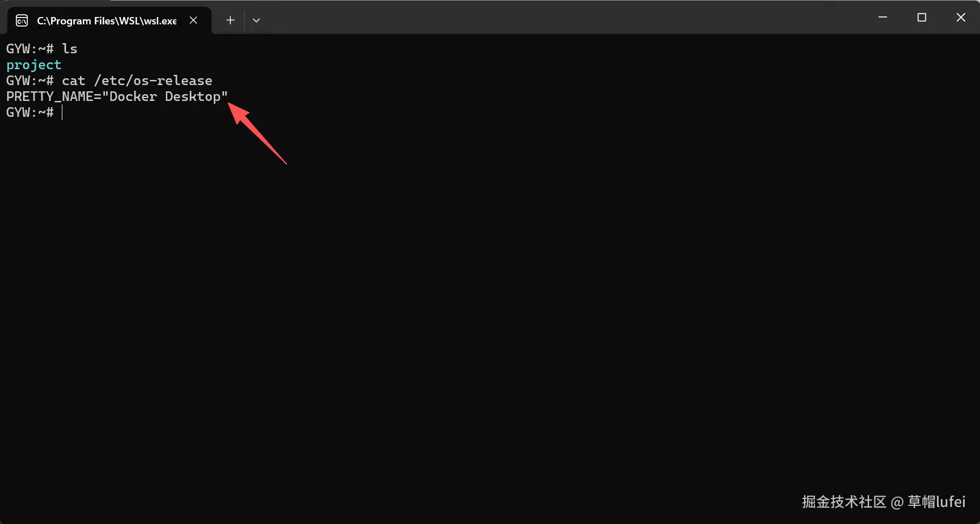Click the "Docker Desktop" quoted value
The height and width of the screenshot is (524, 980).
[x=165, y=96]
